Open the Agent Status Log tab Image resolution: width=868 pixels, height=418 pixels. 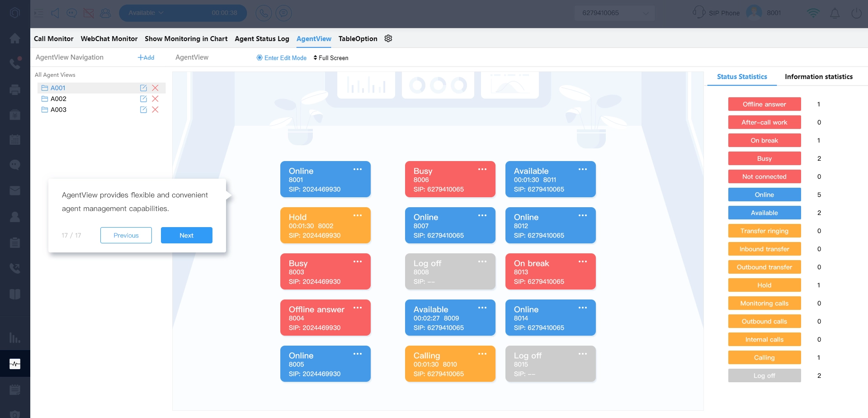(x=262, y=39)
